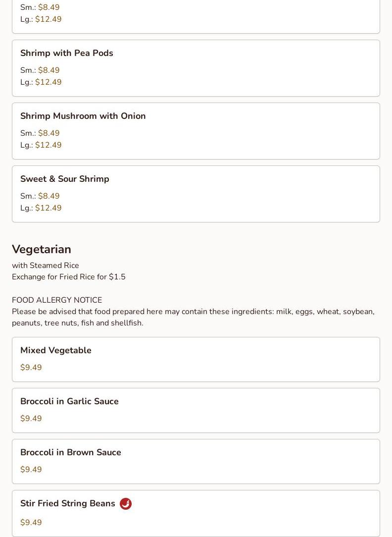The image size is (392, 537).
Task: Click small price of Sweet & Sour Shrimp
Action: click(x=49, y=196)
